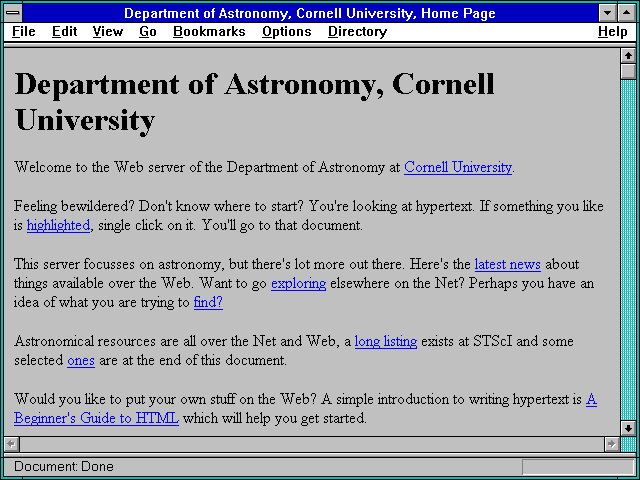This screenshot has width=640, height=480.
Task: Open the Directory menu
Action: (x=358, y=32)
